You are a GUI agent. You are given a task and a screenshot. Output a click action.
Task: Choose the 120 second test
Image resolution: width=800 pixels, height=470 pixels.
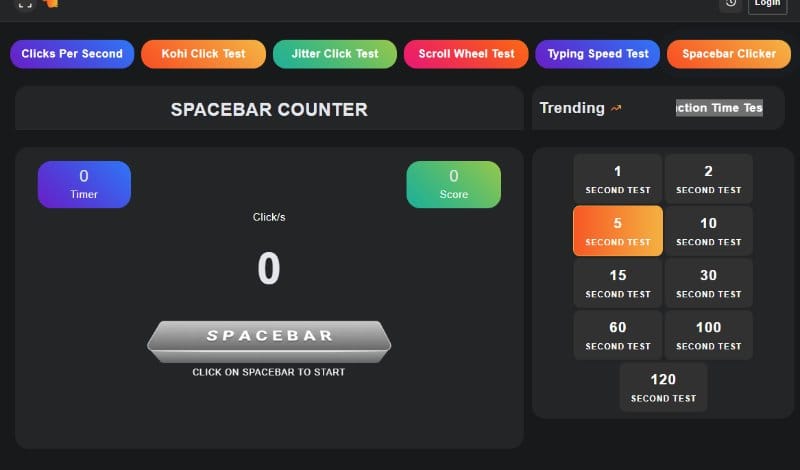coord(663,387)
